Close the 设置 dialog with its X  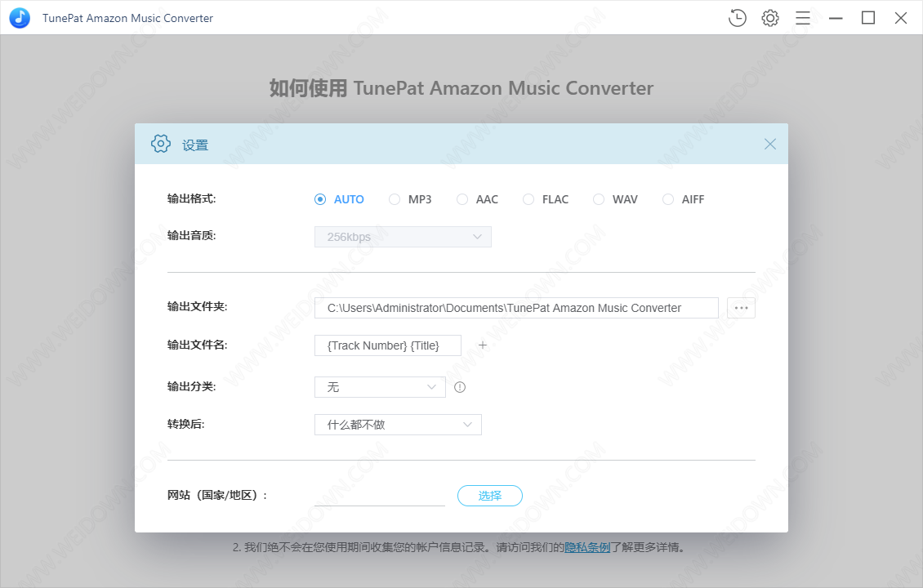[770, 145]
